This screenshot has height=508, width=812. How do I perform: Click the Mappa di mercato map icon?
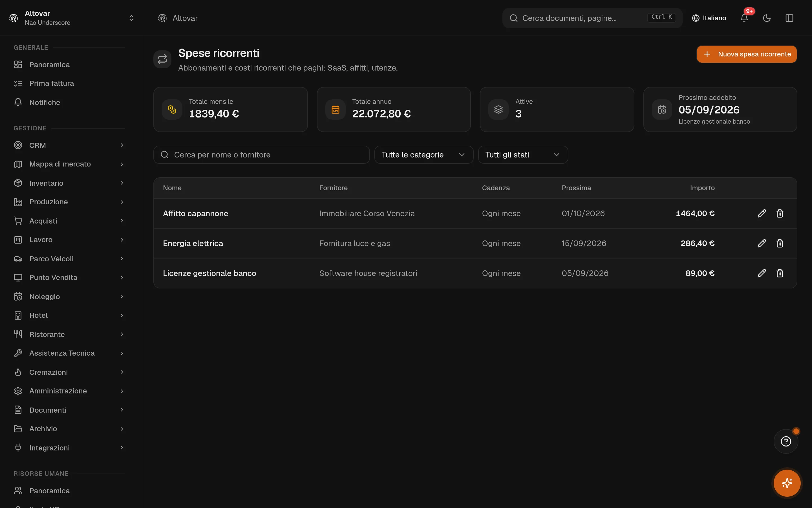tap(18, 164)
